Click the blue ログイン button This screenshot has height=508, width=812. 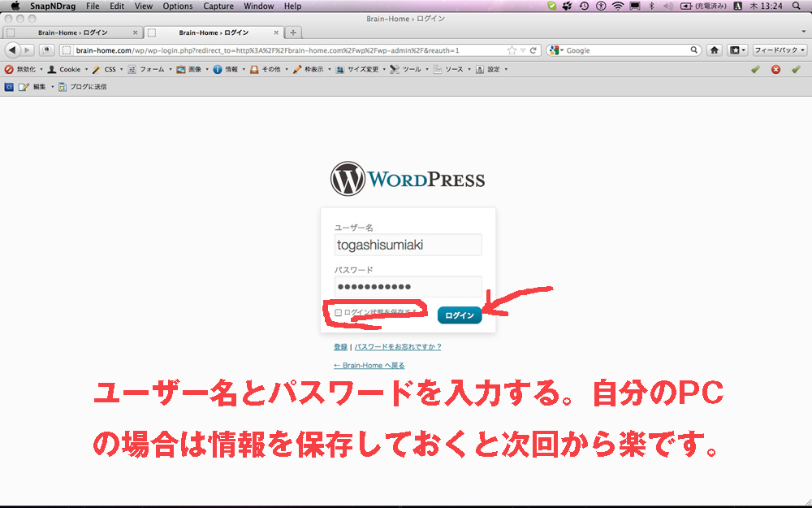pyautogui.click(x=460, y=315)
